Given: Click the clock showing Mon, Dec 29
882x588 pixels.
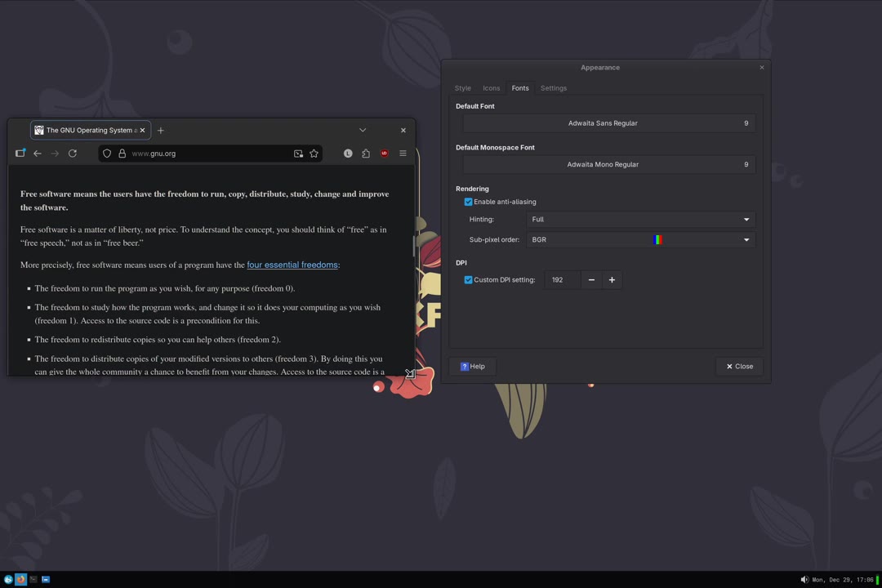Looking at the screenshot, I should (x=843, y=580).
